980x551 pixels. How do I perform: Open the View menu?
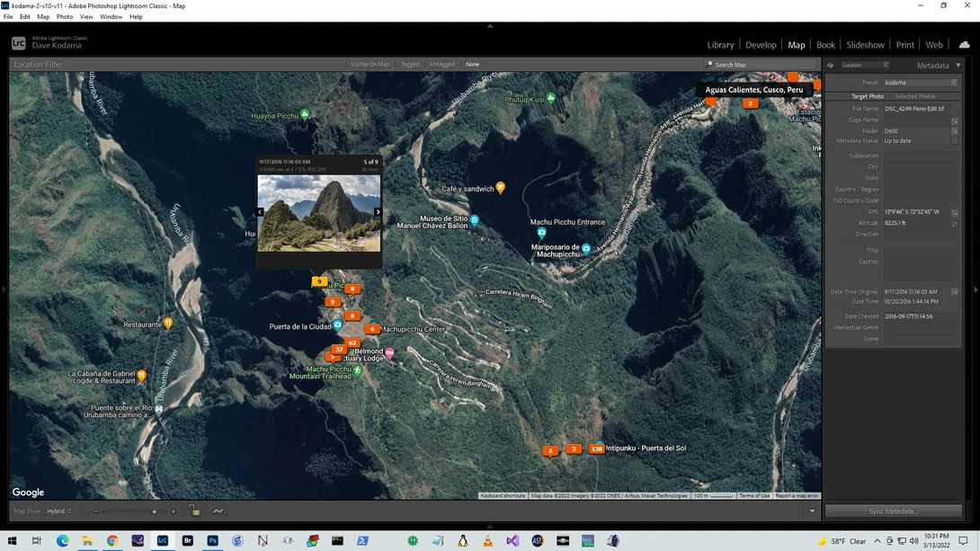(86, 17)
